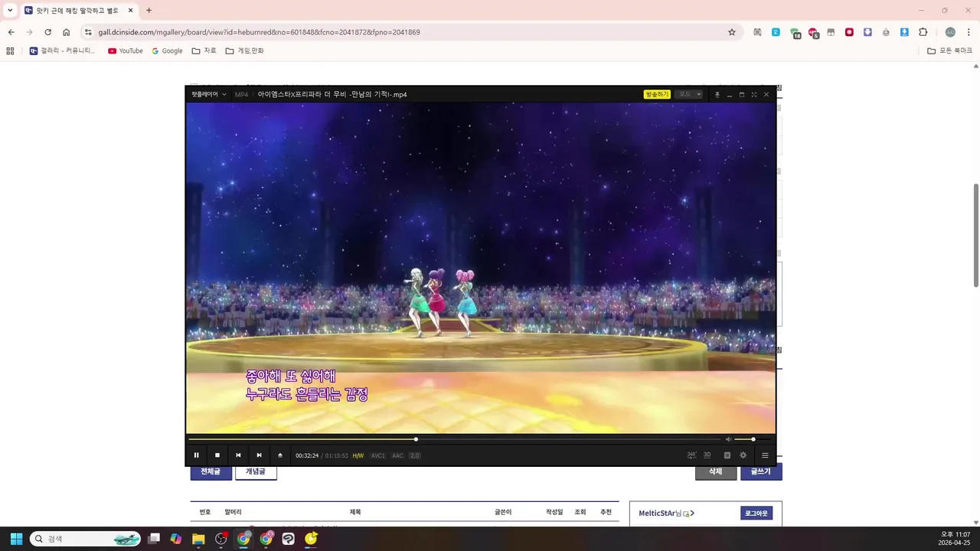Expand the 모든 북마크 folder
This screenshot has width=980, height=551.
tap(949, 51)
